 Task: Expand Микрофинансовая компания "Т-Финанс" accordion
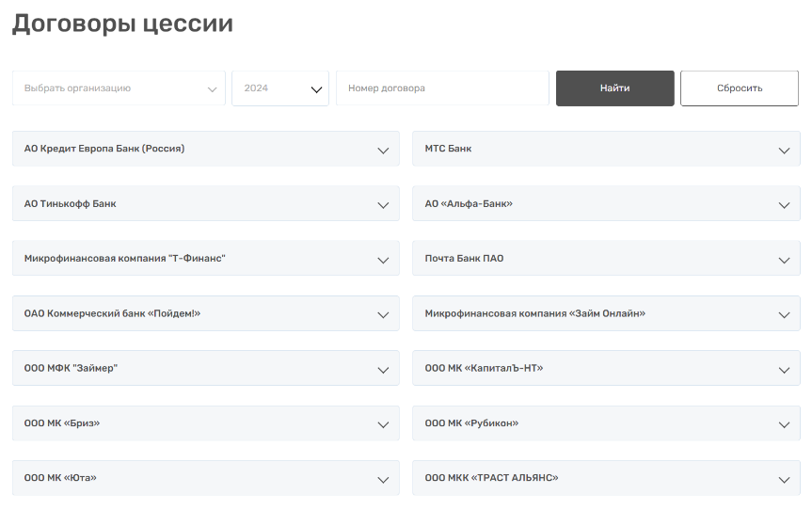point(205,259)
